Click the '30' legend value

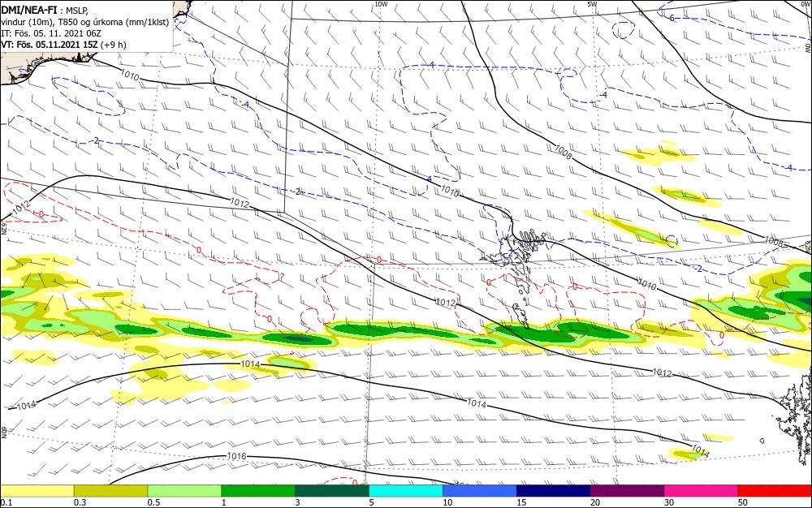coord(669,502)
